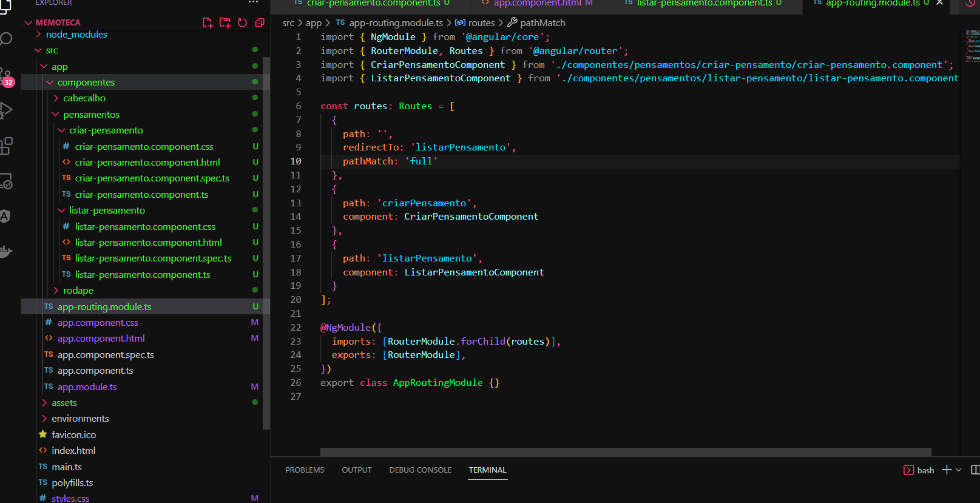This screenshot has width=980, height=503.
Task: Select the TERMINAL panel tab
Action: (x=487, y=470)
